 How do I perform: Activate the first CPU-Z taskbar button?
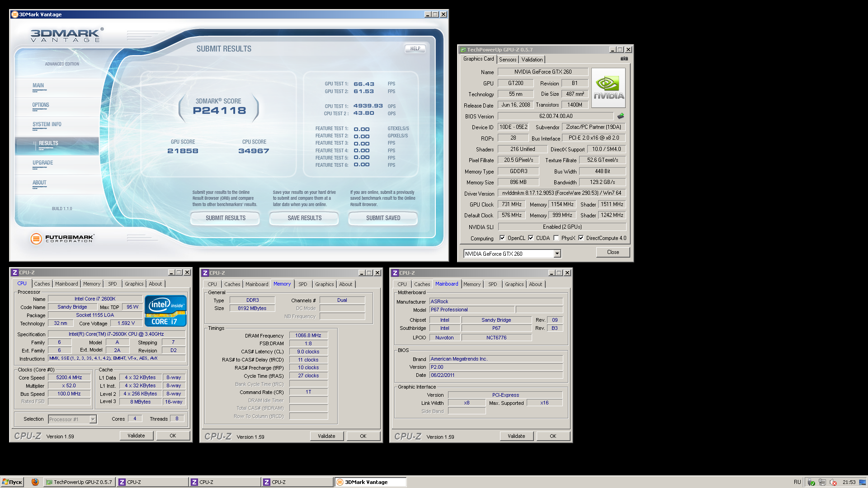point(152,482)
